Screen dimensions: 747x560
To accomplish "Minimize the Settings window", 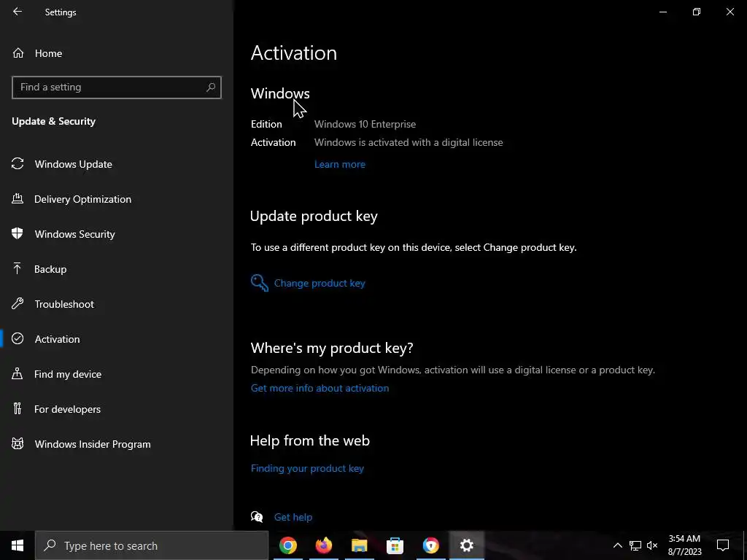I will click(x=662, y=12).
